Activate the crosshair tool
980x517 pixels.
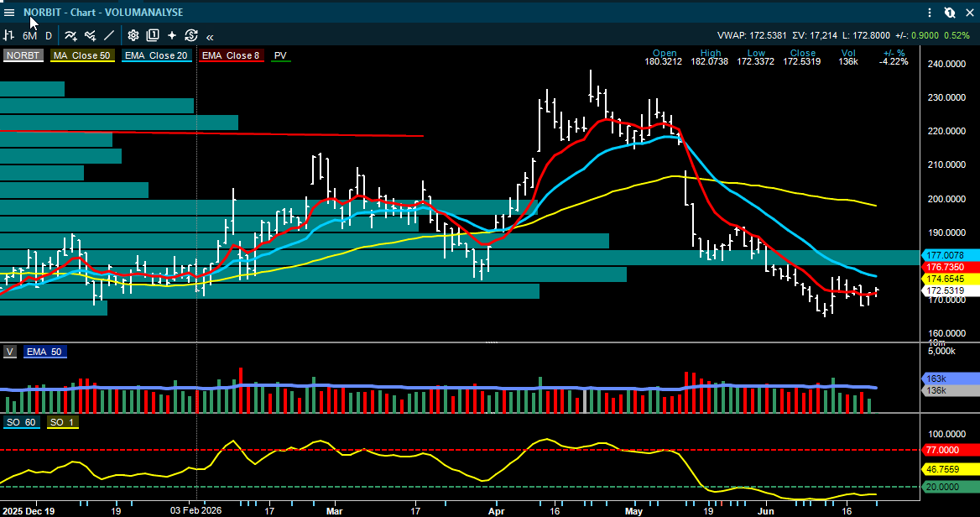point(172,35)
